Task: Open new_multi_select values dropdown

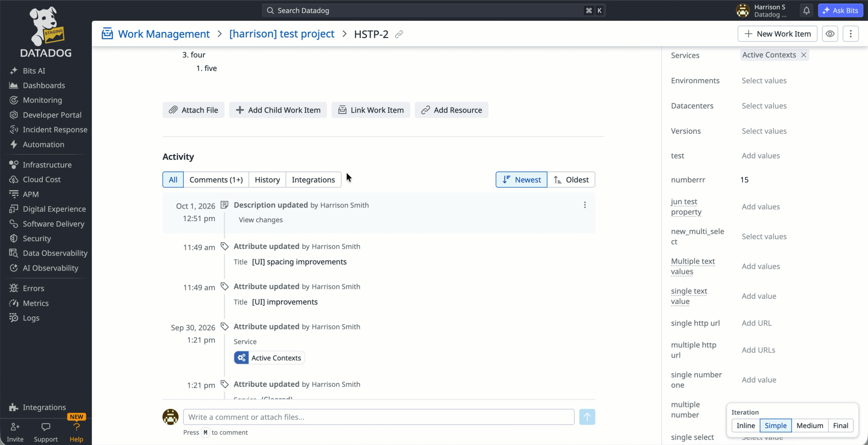Action: pos(764,237)
